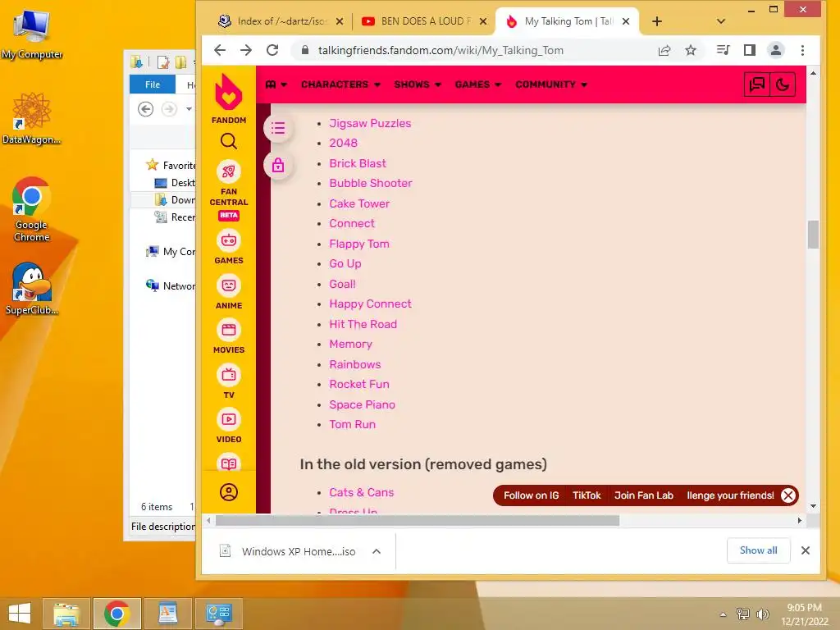Open the Flappy Tom link
This screenshot has height=630, width=840.
pyautogui.click(x=359, y=244)
